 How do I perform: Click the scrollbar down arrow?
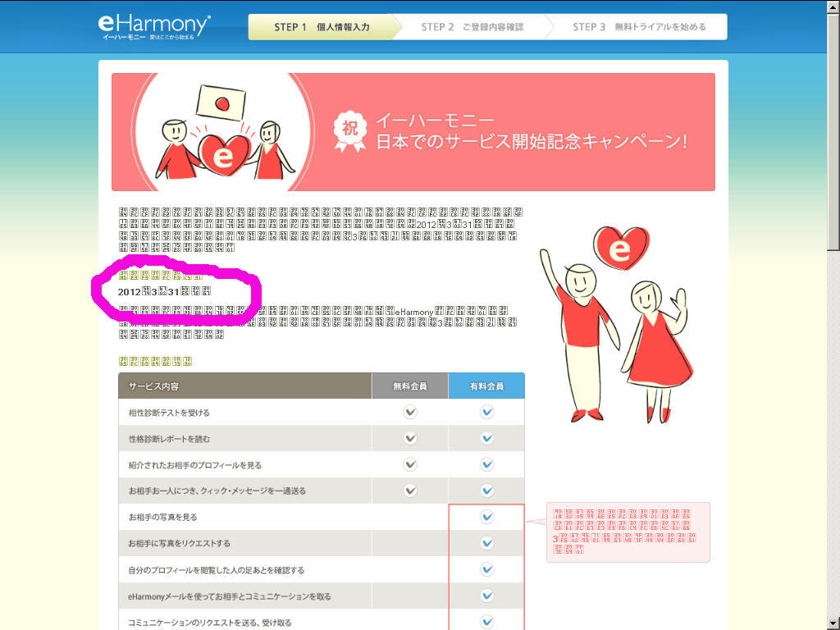click(x=833, y=623)
